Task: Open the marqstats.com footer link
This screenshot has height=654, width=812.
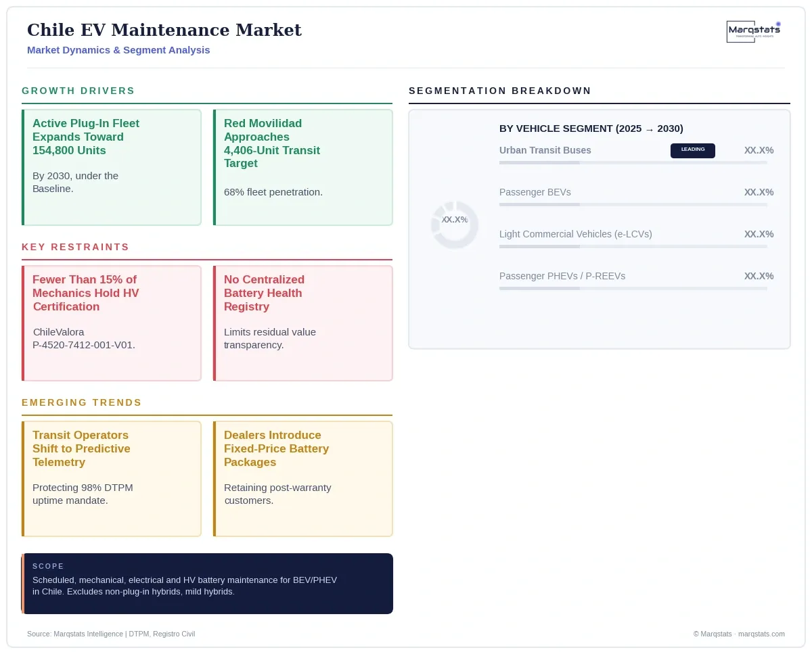Action: pyautogui.click(x=761, y=634)
